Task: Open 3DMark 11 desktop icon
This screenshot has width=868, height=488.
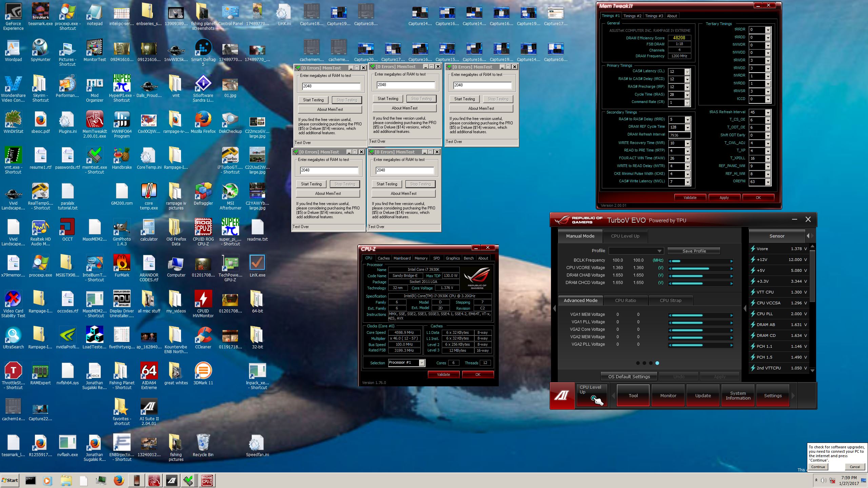Action: (203, 373)
